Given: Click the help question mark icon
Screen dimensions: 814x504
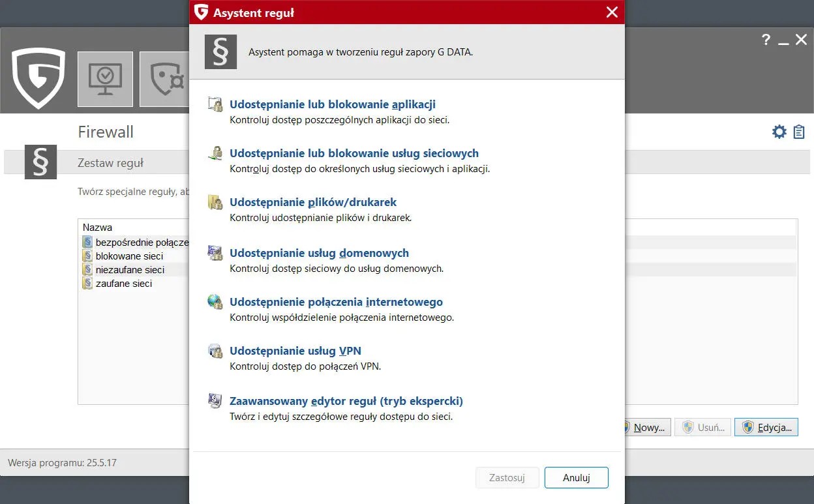Looking at the screenshot, I should click(766, 40).
